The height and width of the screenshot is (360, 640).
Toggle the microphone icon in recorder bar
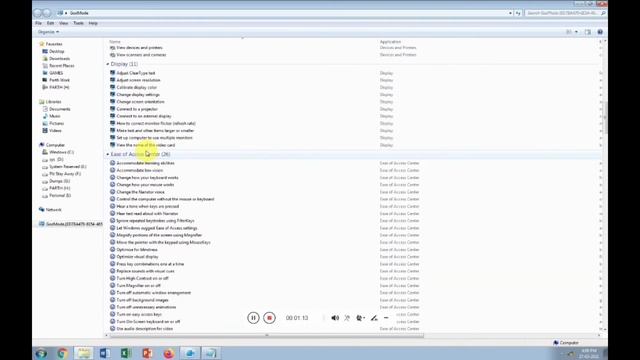tap(347, 318)
